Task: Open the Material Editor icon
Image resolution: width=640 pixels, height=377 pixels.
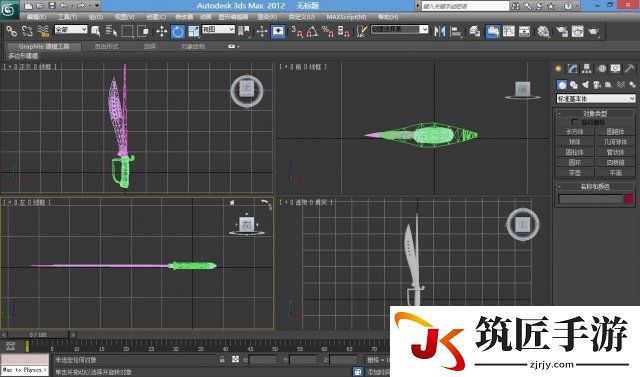Action: (x=543, y=31)
